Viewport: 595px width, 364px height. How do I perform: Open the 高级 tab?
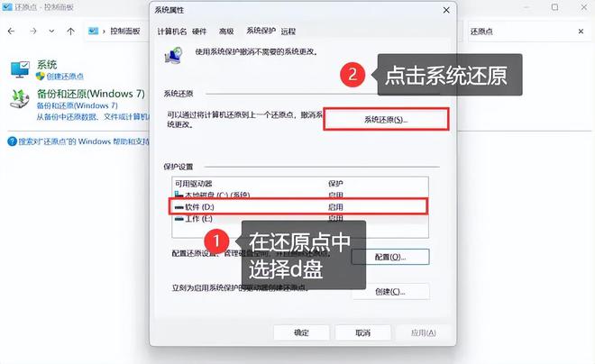[226, 32]
